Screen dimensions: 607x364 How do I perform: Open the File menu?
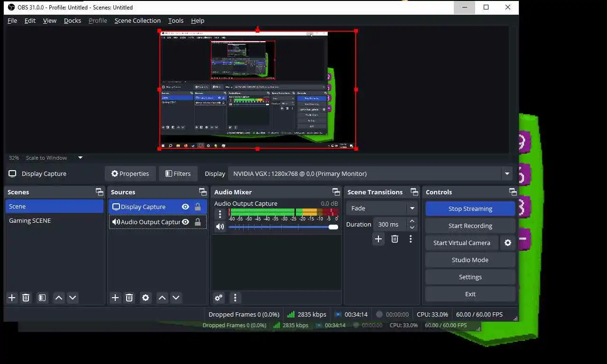[12, 20]
